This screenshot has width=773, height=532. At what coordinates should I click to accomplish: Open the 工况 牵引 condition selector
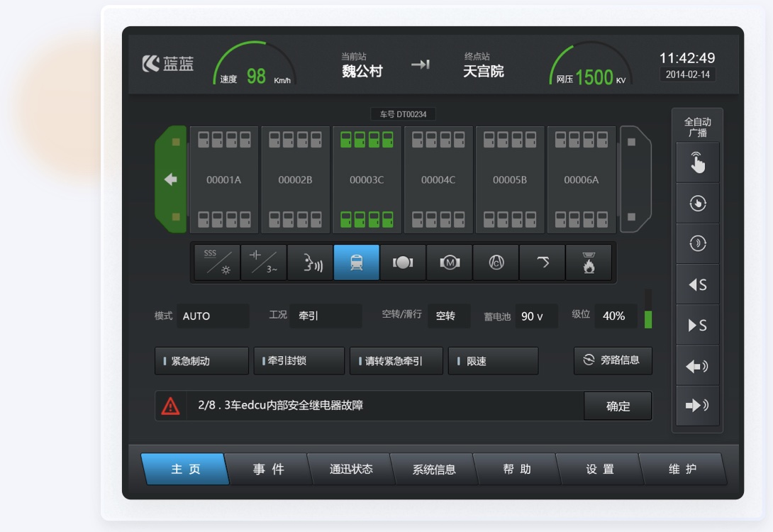click(x=326, y=316)
